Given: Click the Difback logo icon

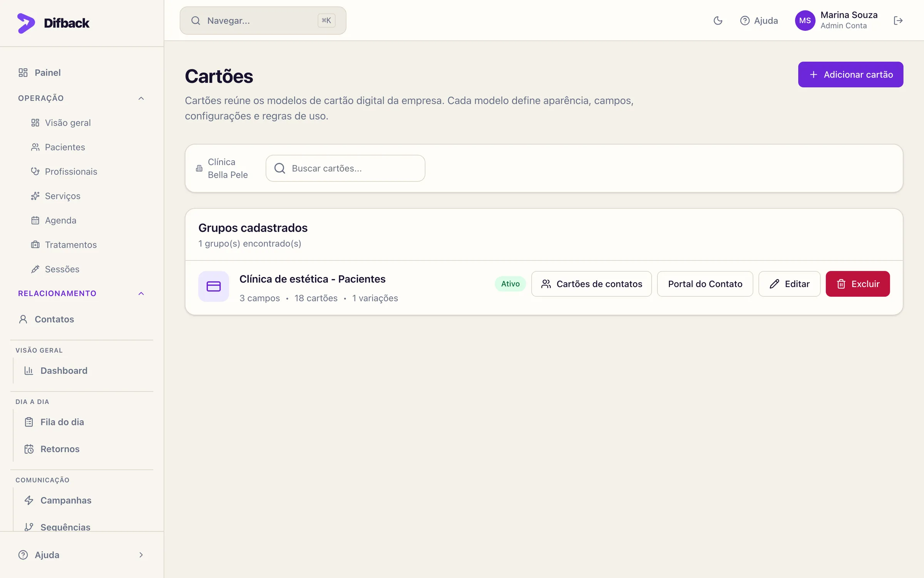Looking at the screenshot, I should pos(26,23).
